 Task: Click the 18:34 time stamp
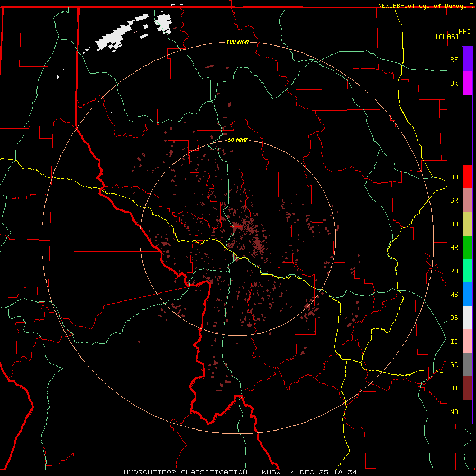point(346,472)
